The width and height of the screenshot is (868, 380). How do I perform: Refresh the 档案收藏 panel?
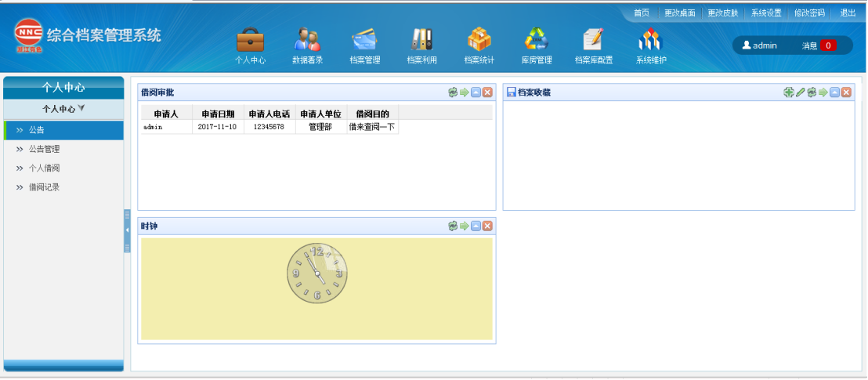[812, 92]
